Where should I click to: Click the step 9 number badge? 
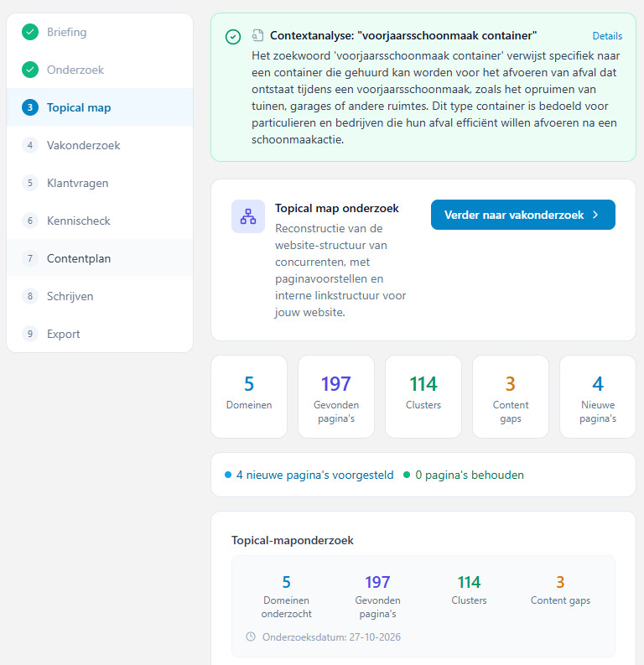point(30,334)
